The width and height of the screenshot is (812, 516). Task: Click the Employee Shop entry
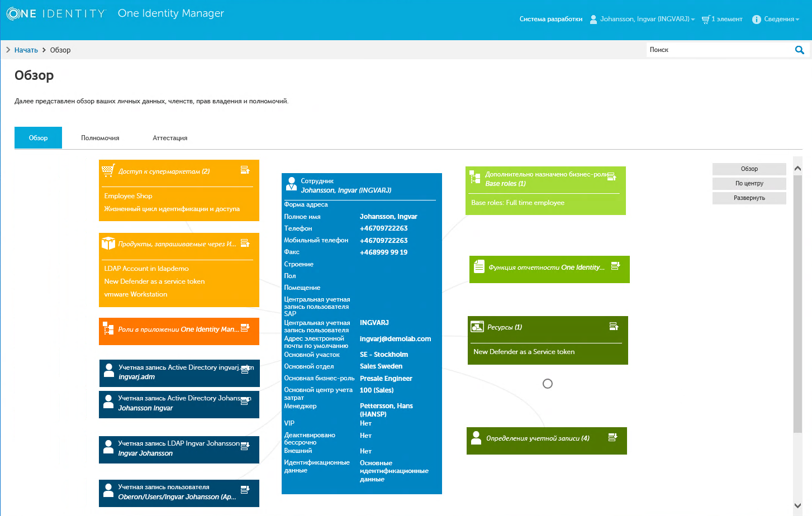pyautogui.click(x=128, y=196)
